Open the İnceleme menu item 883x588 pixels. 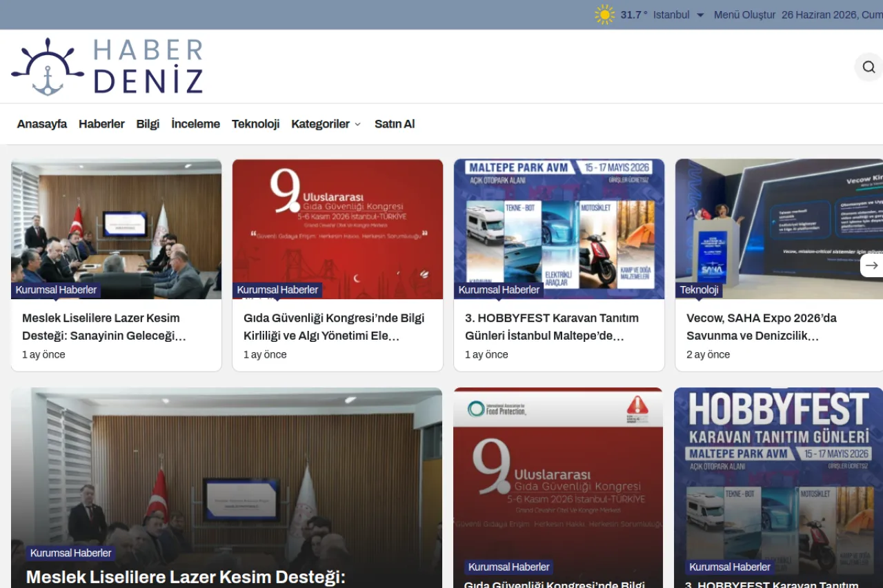click(x=196, y=124)
